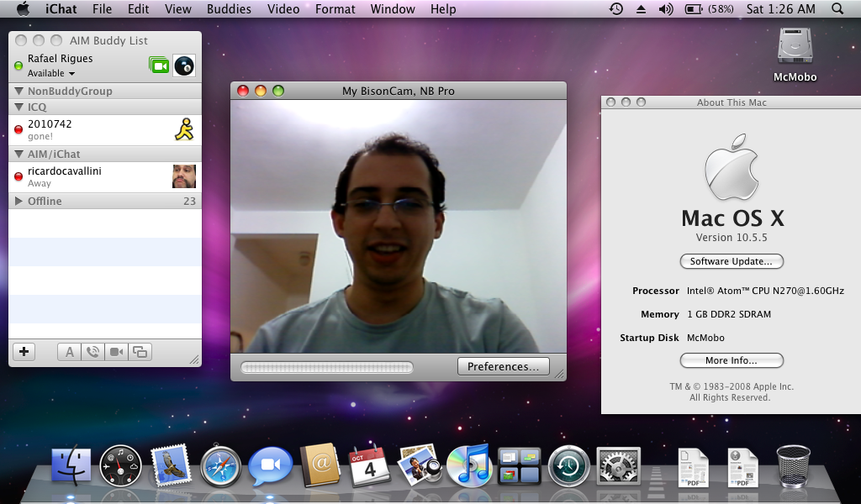Viewport: 861px width, 504px height.
Task: Click the add buddy plus button
Action: (24, 352)
